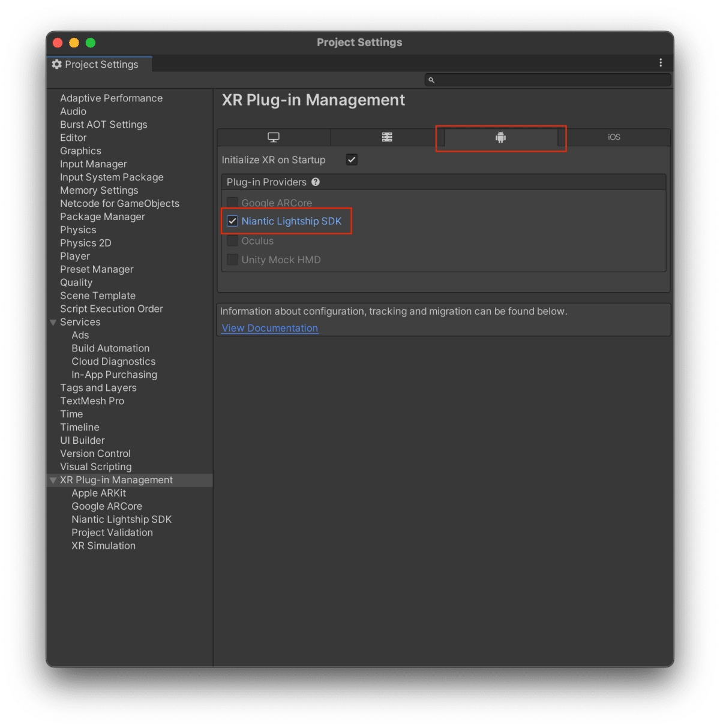Open Player settings
This screenshot has height=728, width=720.
click(x=75, y=257)
